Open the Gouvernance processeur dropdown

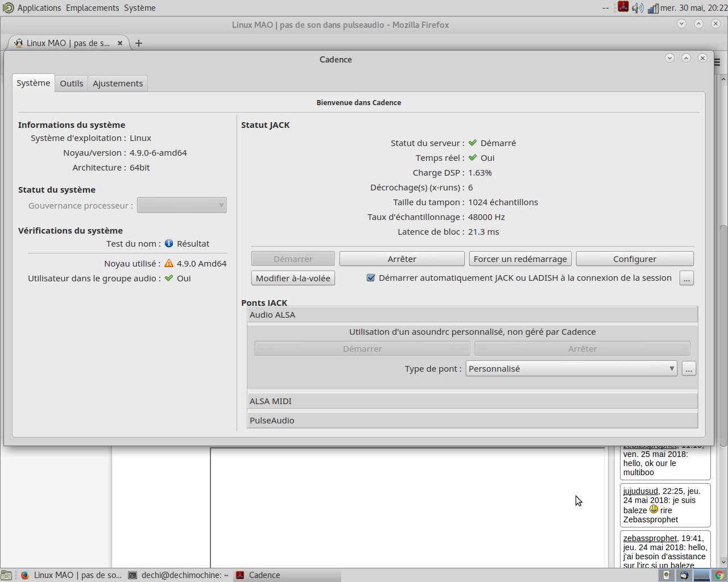click(182, 205)
